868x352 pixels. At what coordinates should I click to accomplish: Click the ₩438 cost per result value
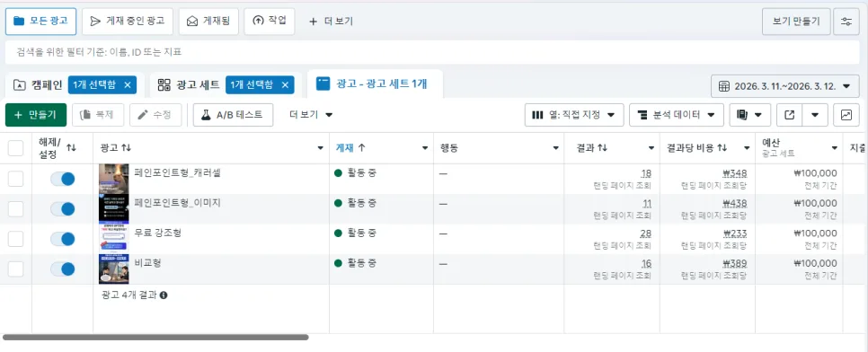click(x=735, y=203)
